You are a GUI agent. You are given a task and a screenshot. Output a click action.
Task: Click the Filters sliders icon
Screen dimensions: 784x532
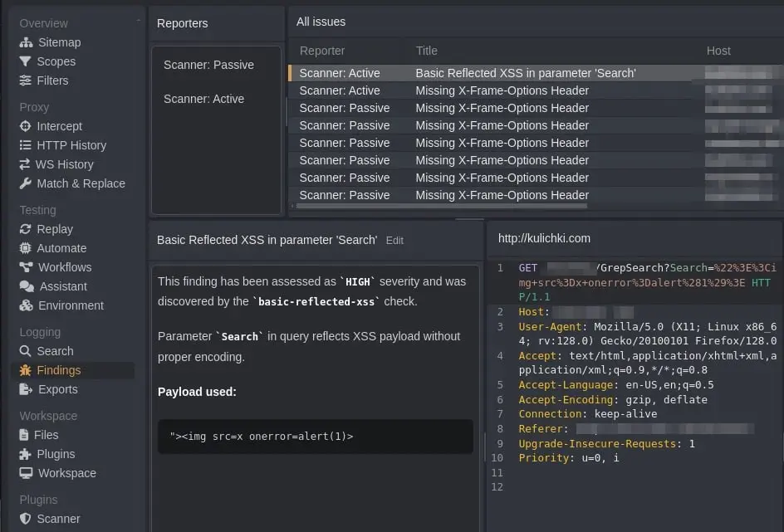(x=25, y=81)
